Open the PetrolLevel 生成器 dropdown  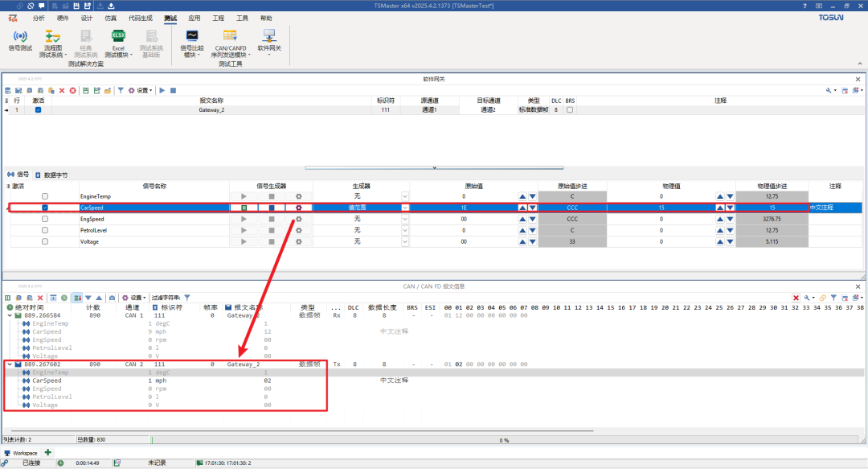(x=404, y=230)
